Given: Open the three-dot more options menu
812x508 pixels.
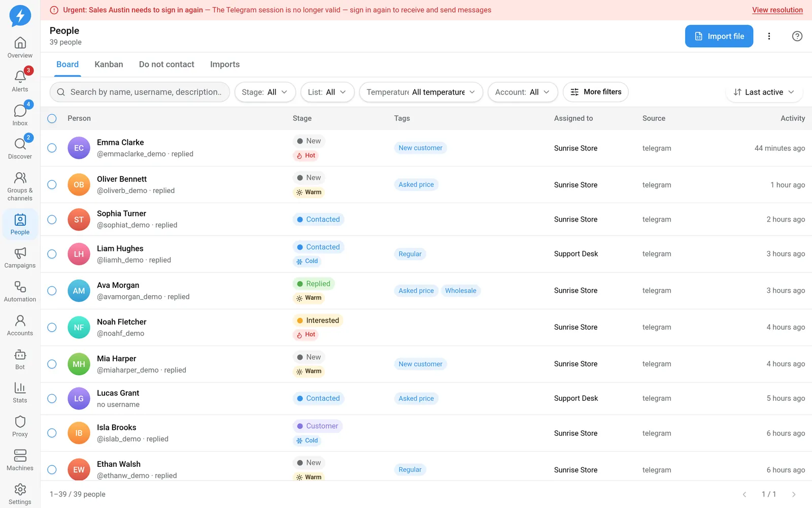Looking at the screenshot, I should tap(769, 36).
